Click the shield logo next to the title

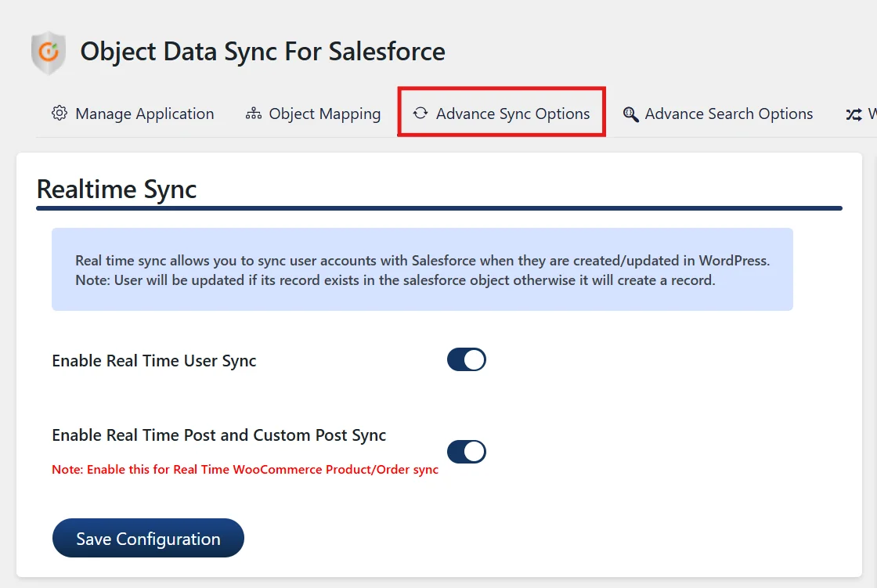(49, 52)
